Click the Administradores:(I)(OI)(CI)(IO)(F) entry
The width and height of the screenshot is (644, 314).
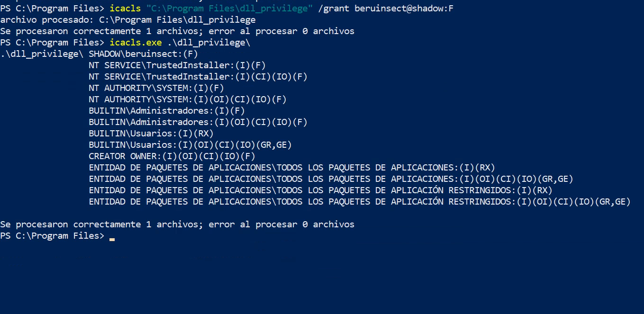198,122
